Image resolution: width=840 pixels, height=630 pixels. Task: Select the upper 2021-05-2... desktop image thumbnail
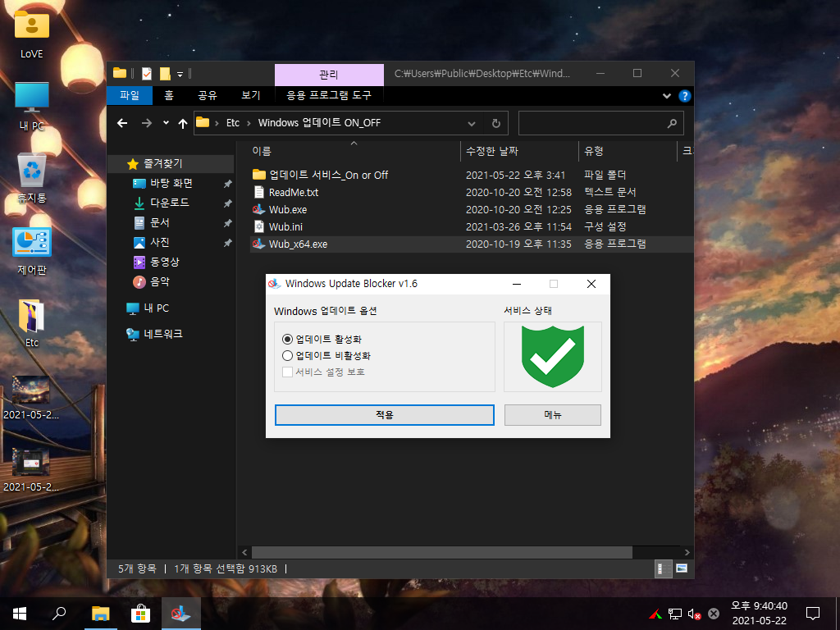(31, 397)
